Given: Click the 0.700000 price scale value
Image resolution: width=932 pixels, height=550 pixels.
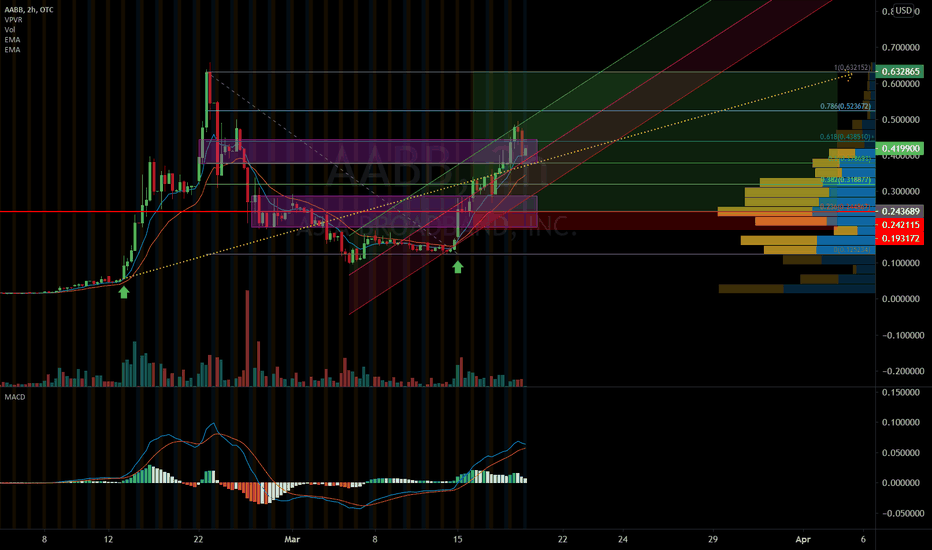Looking at the screenshot, I should 900,48.
